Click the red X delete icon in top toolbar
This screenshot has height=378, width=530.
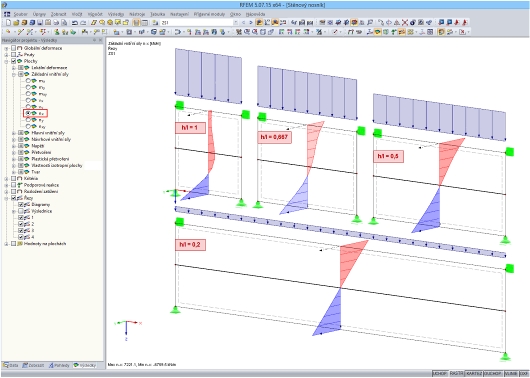click(x=405, y=23)
